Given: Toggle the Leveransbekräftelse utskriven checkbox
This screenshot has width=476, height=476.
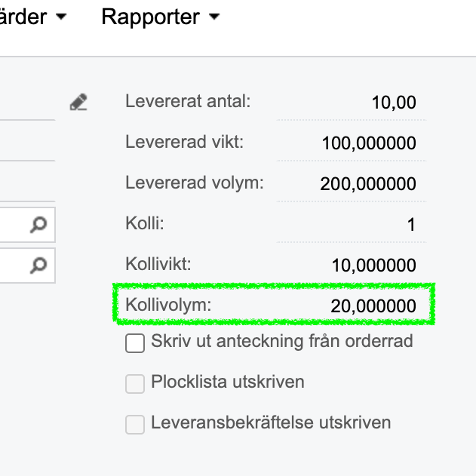Looking at the screenshot, I should tap(135, 425).
